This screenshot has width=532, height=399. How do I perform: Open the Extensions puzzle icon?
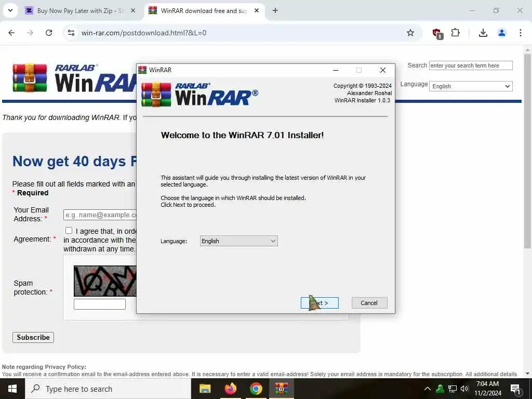pyautogui.click(x=455, y=33)
